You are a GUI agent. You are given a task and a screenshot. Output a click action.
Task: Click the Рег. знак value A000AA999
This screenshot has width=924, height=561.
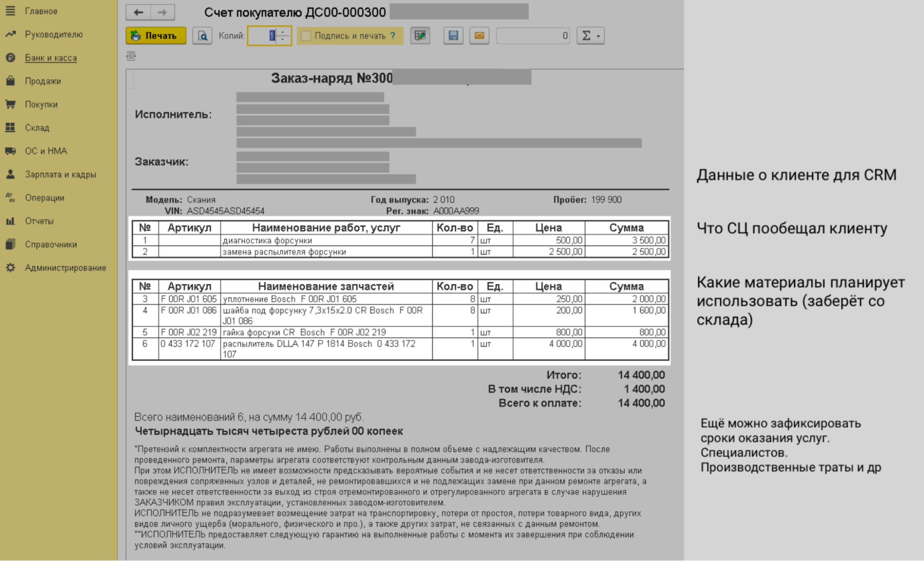point(456,211)
